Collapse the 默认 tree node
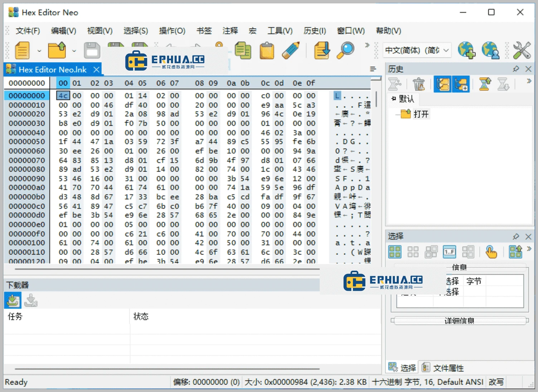The height and width of the screenshot is (392, 538). 394,99
